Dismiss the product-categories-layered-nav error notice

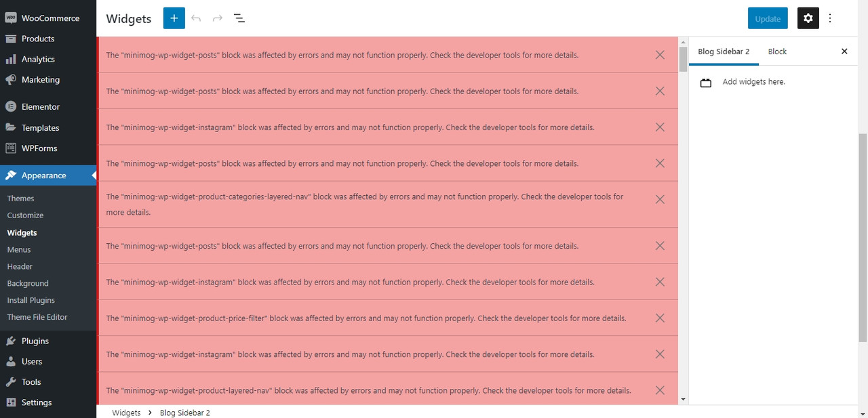point(660,199)
